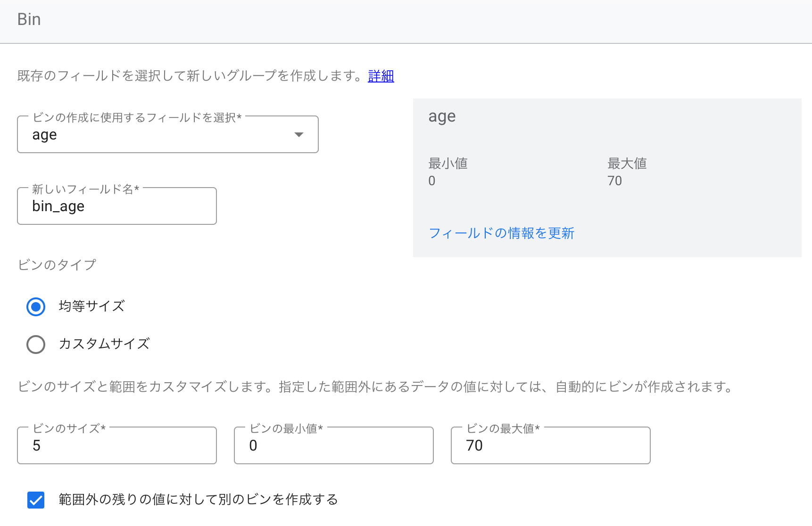The height and width of the screenshot is (526, 812).
Task: Click the 範囲外の残りの値 checkbox label text
Action: click(198, 500)
